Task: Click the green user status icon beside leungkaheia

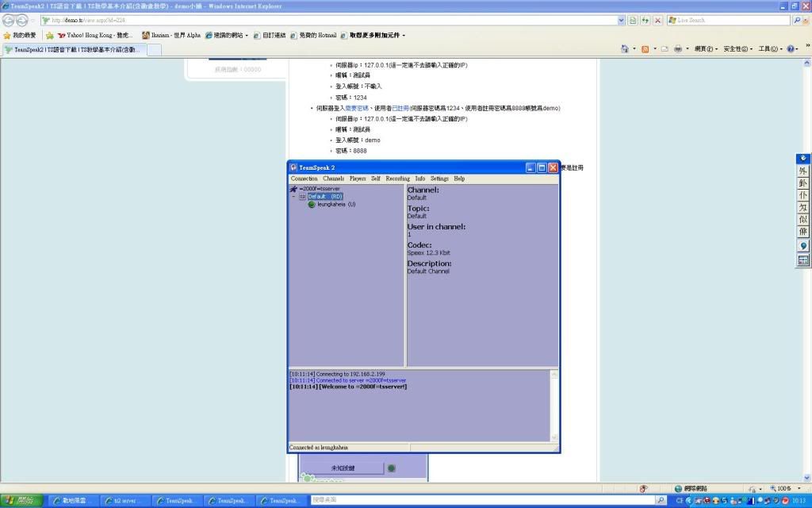Action: tap(312, 204)
